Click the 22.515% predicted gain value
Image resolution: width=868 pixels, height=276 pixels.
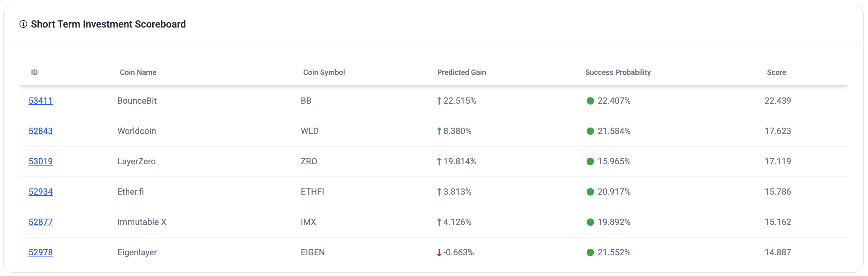tap(460, 101)
